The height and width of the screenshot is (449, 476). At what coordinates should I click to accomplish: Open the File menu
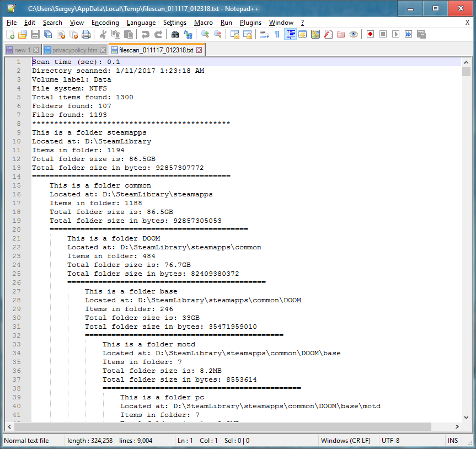tap(12, 23)
